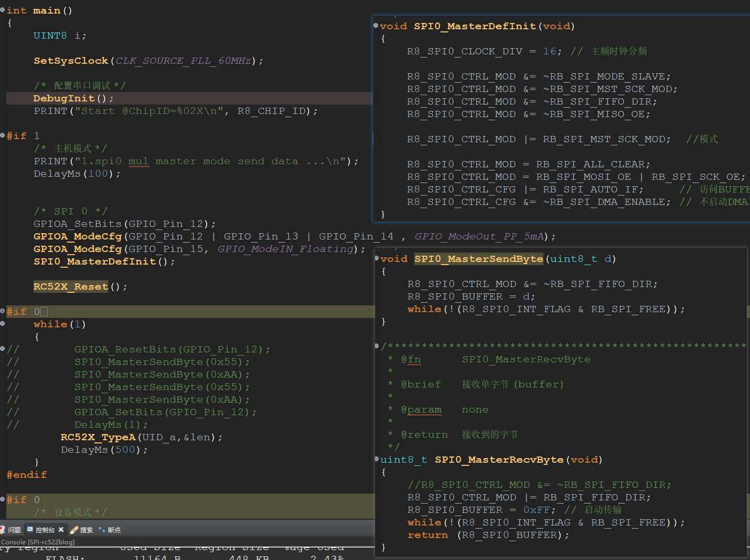Collapse the SPI0_MasterSendByte function definition

point(377,258)
